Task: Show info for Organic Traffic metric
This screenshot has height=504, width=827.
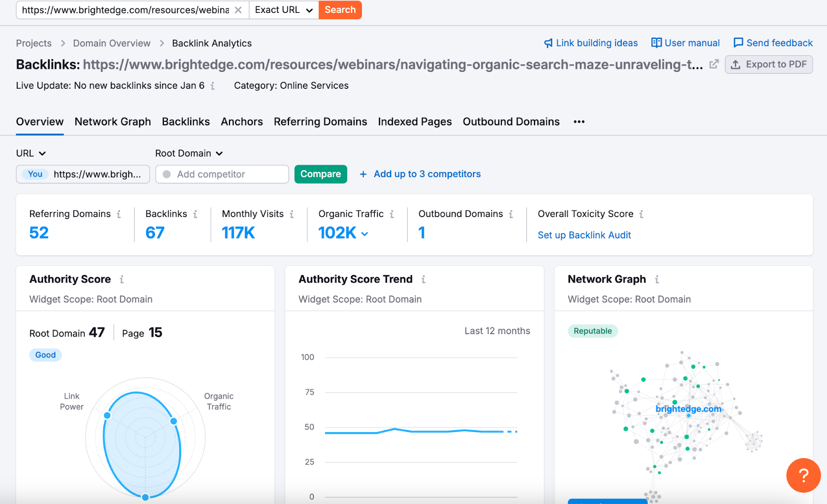Action: coord(392,214)
